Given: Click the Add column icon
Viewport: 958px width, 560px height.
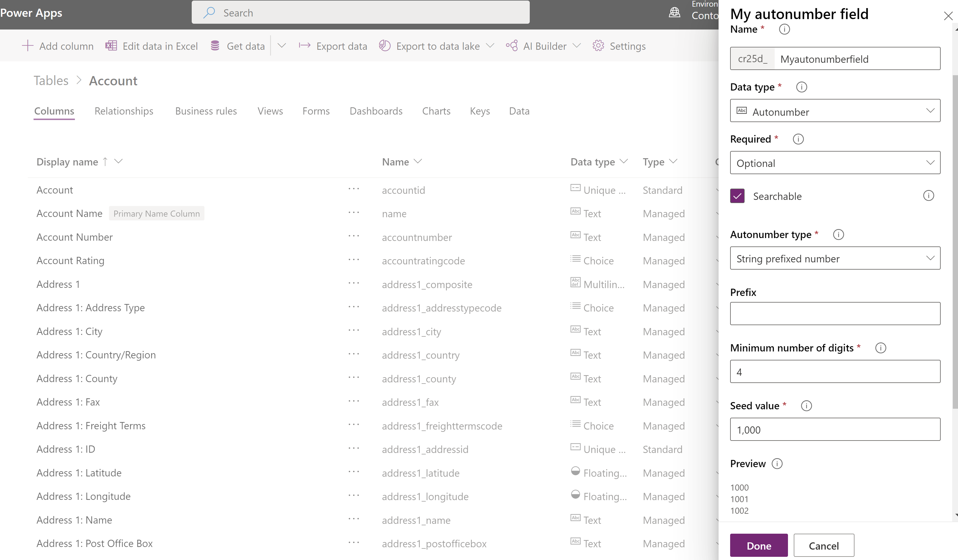Looking at the screenshot, I should [x=27, y=45].
